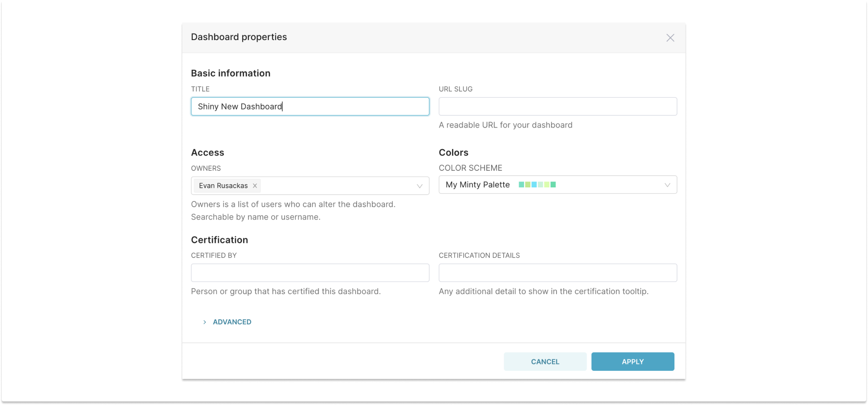
Task: Select the Evan Rusackas owner tag
Action: 227,186
